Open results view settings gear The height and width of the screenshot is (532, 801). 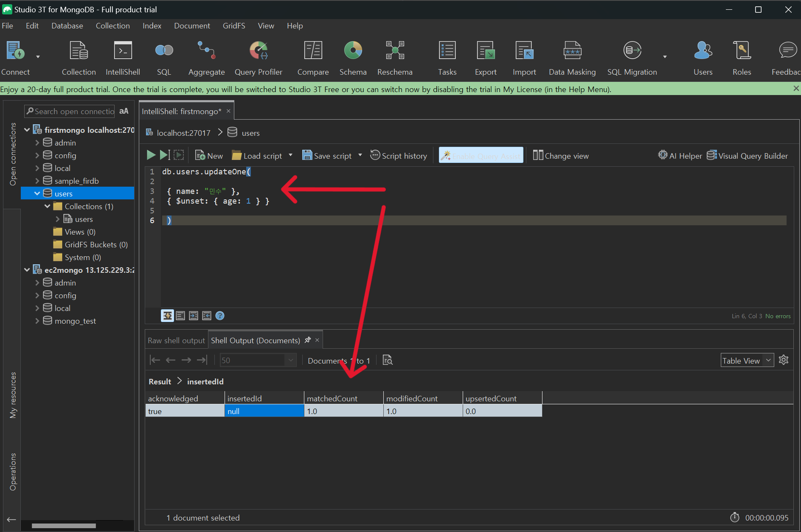pyautogui.click(x=784, y=360)
